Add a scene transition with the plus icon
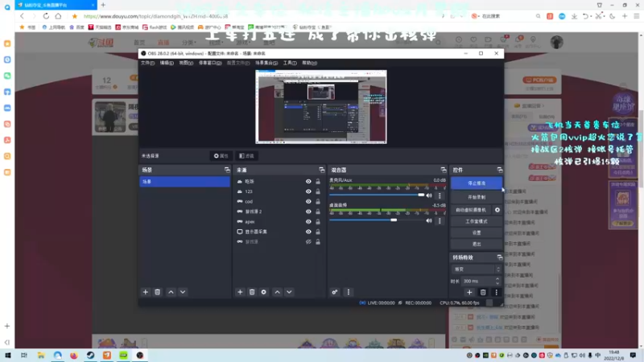 tap(469, 292)
